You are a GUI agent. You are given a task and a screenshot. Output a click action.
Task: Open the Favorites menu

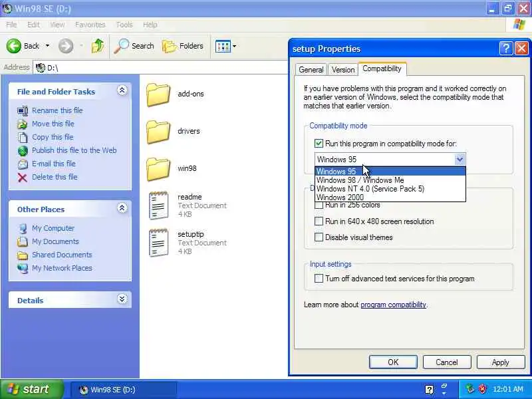(90, 25)
